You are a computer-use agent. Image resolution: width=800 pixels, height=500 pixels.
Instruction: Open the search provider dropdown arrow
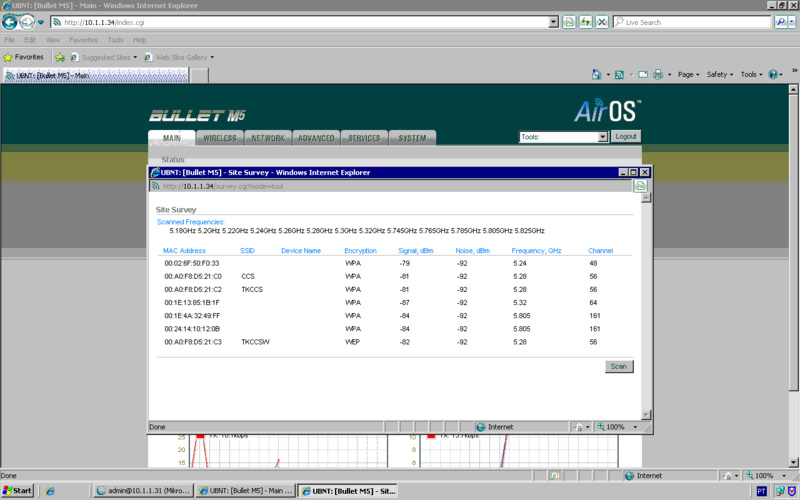click(x=792, y=22)
